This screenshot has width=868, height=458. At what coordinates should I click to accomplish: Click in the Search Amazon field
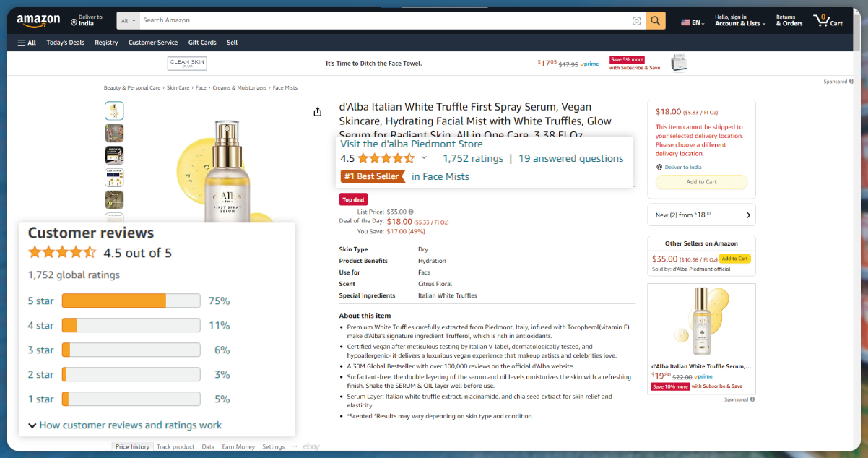(x=383, y=21)
